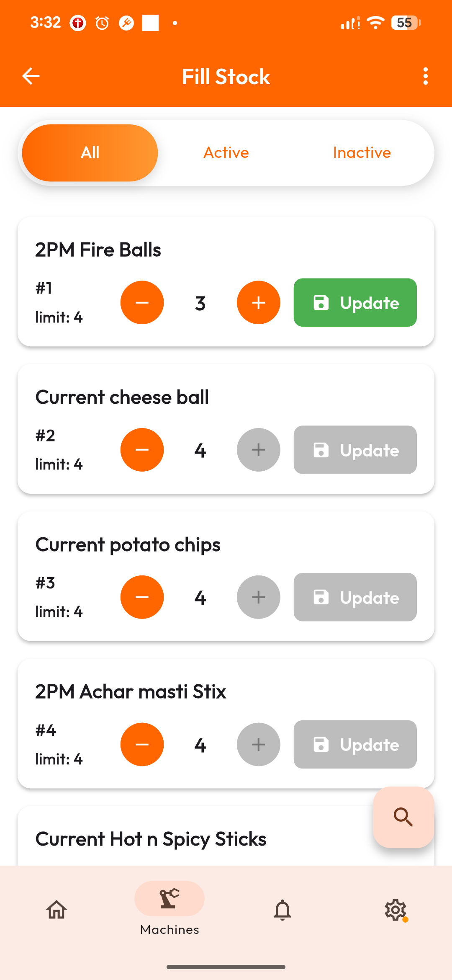Tap the back arrow icon
The image size is (452, 980).
[31, 76]
